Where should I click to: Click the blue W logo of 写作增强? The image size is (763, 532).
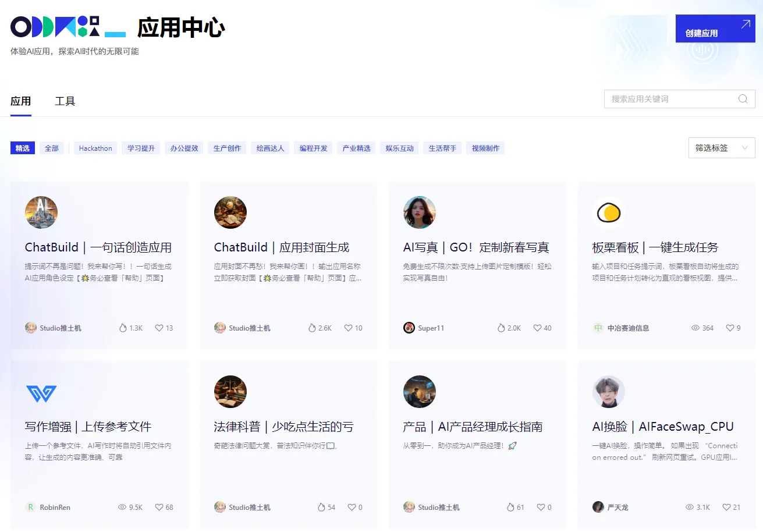click(41, 393)
